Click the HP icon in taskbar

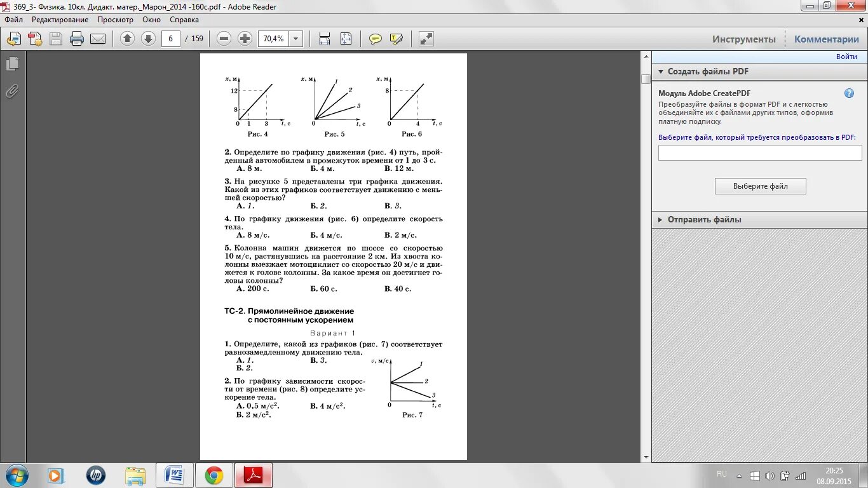pos(96,475)
